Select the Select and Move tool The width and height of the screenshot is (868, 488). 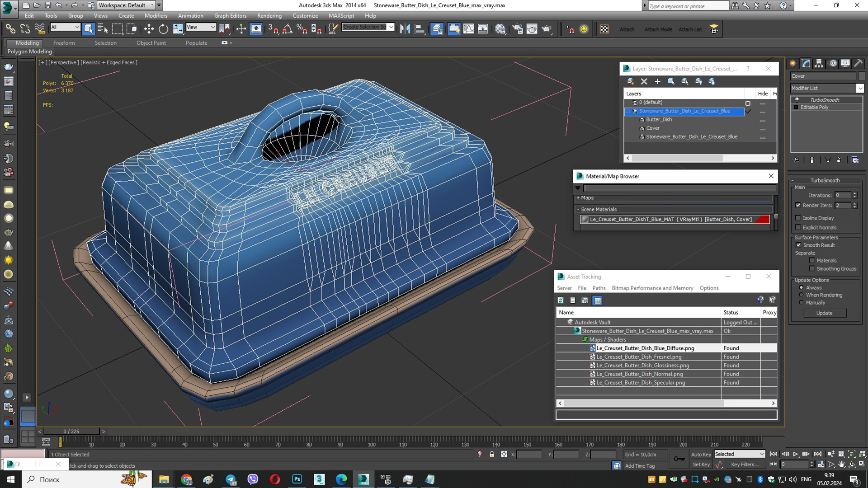pos(149,29)
